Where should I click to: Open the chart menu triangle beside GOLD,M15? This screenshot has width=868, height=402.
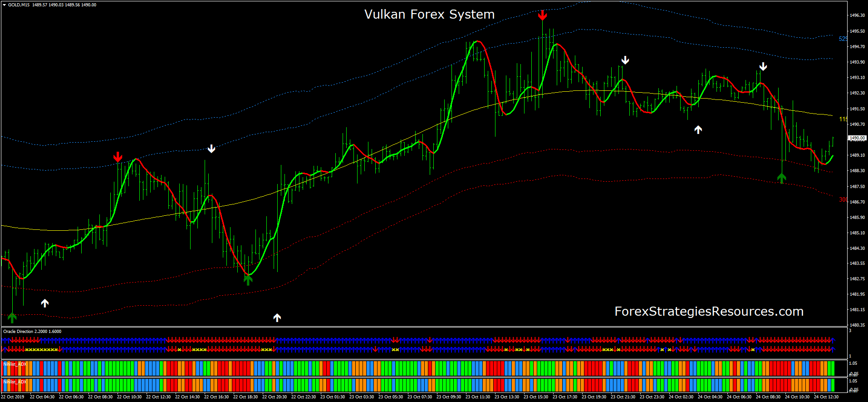tap(4, 5)
